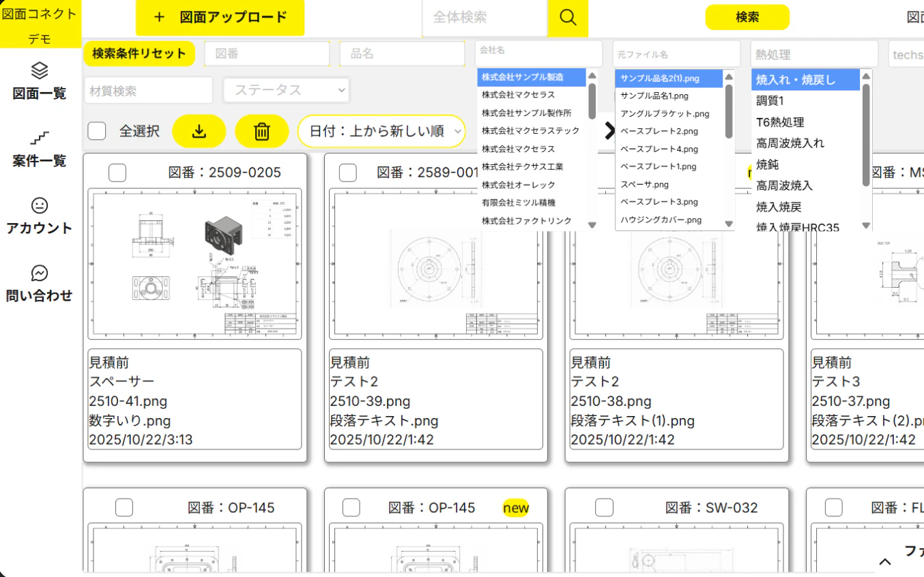The image size is (924, 577).
Task: Focus the 元ファイル名 input field
Action: tap(676, 54)
